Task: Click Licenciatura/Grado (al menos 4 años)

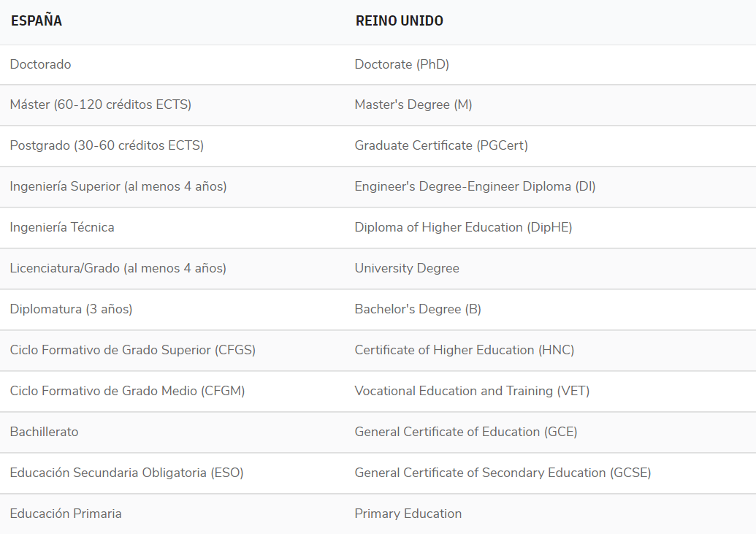Action: tap(118, 269)
